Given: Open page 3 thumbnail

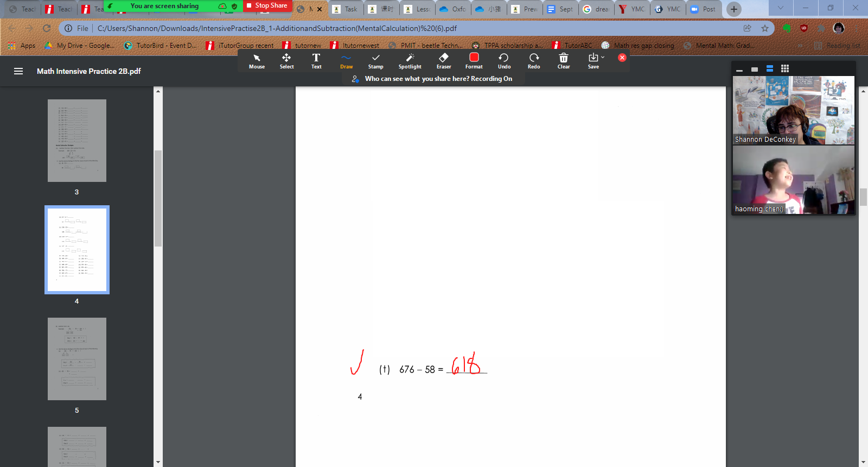Looking at the screenshot, I should (77, 141).
